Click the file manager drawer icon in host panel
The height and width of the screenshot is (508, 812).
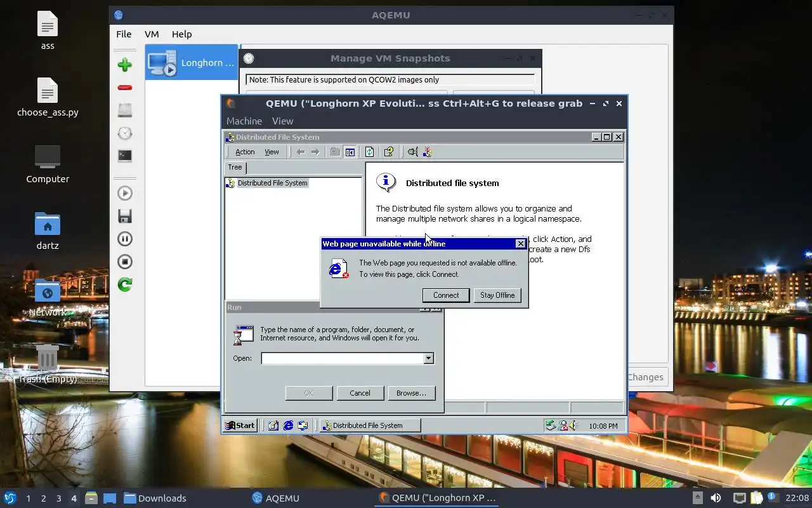(x=91, y=498)
